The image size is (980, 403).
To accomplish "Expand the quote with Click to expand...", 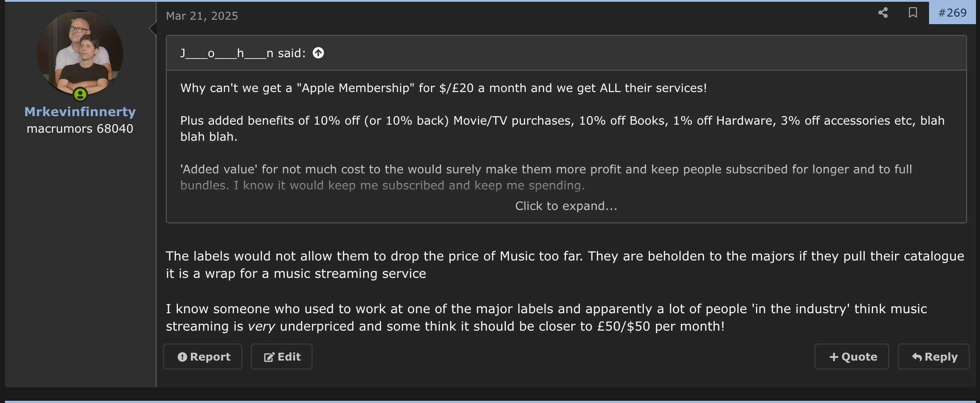I will (566, 206).
